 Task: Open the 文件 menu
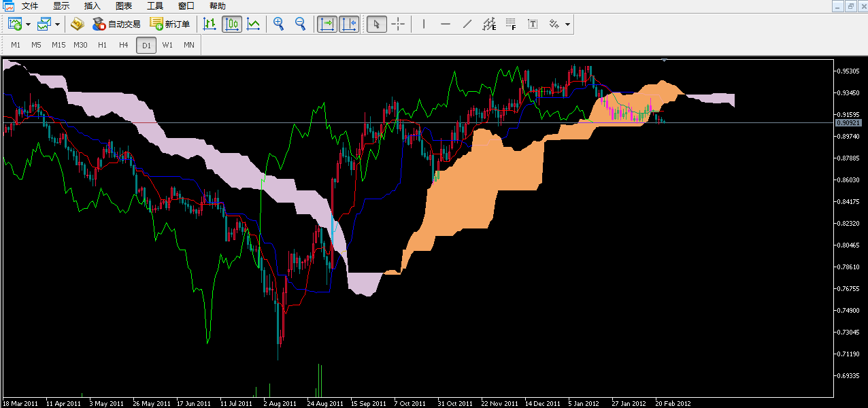[x=30, y=6]
